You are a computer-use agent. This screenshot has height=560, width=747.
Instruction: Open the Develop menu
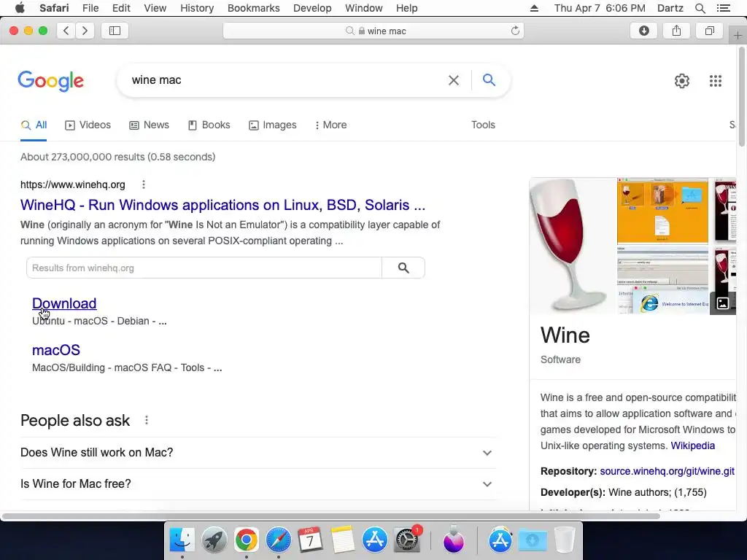[312, 8]
